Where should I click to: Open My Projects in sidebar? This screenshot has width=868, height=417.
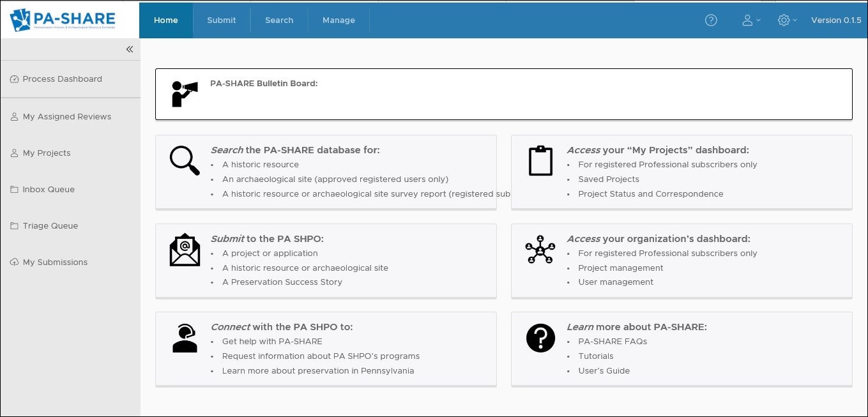coord(70,153)
